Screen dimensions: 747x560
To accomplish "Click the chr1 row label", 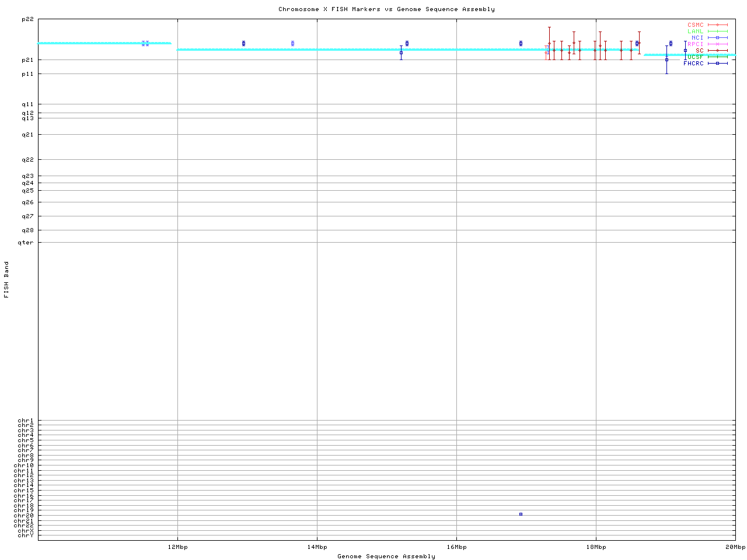I will (26, 421).
